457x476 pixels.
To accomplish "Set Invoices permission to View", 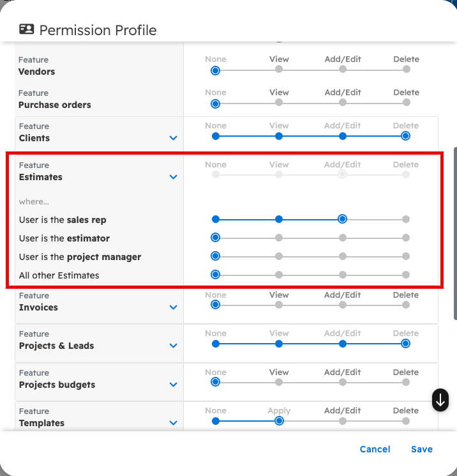I will tap(279, 305).
